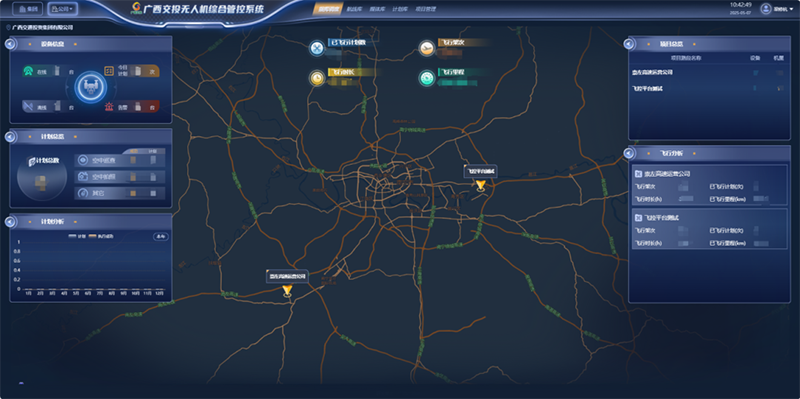The image size is (800, 399).
Task: Click the central drone icon in device panel
Action: pyautogui.click(x=90, y=88)
